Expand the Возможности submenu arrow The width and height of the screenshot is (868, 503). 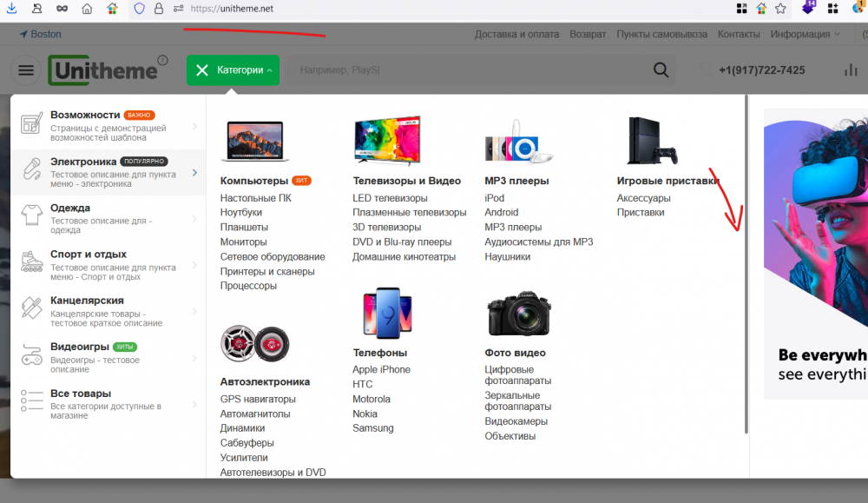point(194,127)
